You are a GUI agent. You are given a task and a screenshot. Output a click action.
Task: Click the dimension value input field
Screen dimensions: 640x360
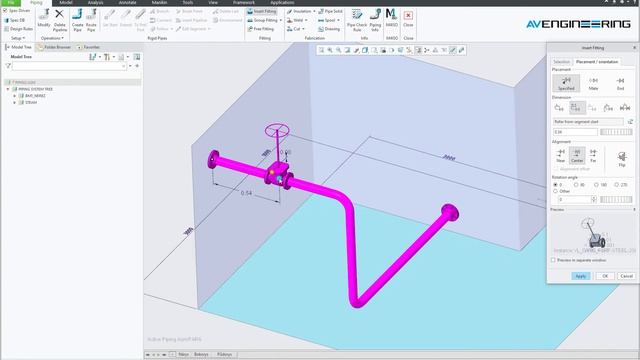coord(576,132)
